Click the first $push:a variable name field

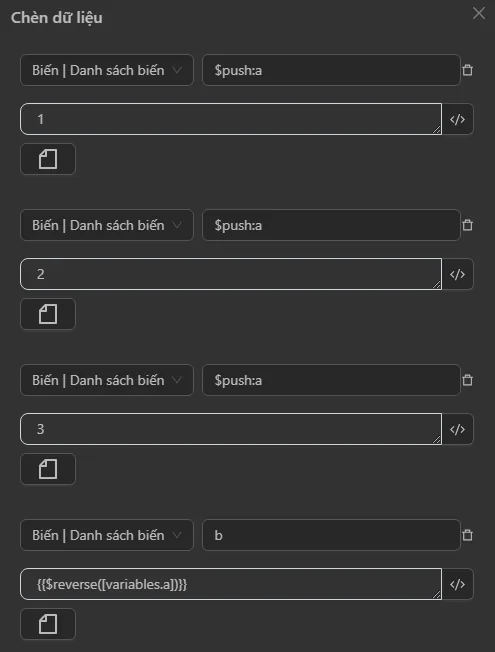pyautogui.click(x=332, y=70)
